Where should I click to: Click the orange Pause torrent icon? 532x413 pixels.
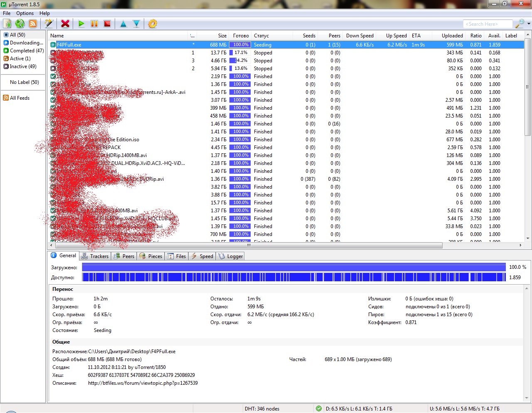click(x=94, y=24)
